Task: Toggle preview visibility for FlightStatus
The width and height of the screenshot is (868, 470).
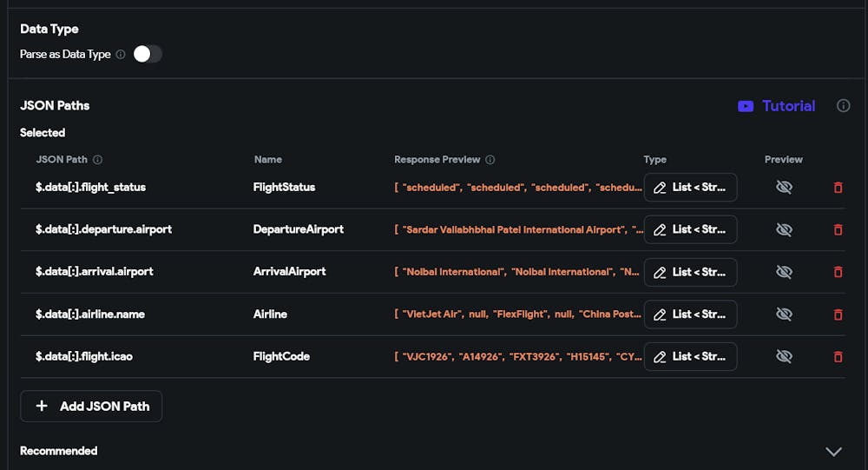Action: (x=784, y=188)
